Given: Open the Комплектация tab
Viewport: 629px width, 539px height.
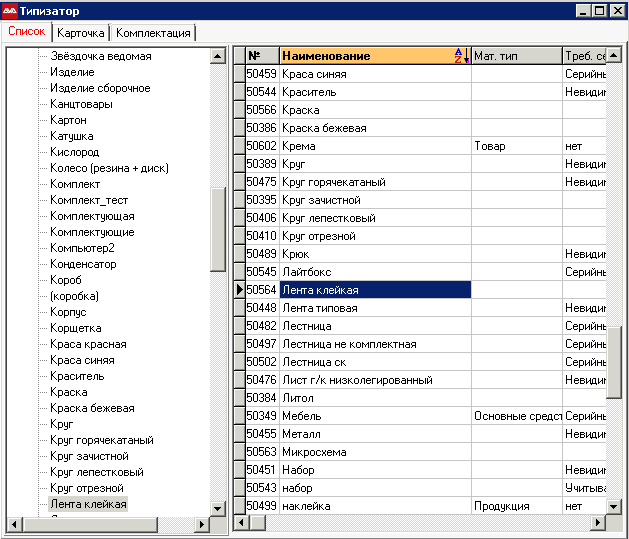Looking at the screenshot, I should point(153,33).
